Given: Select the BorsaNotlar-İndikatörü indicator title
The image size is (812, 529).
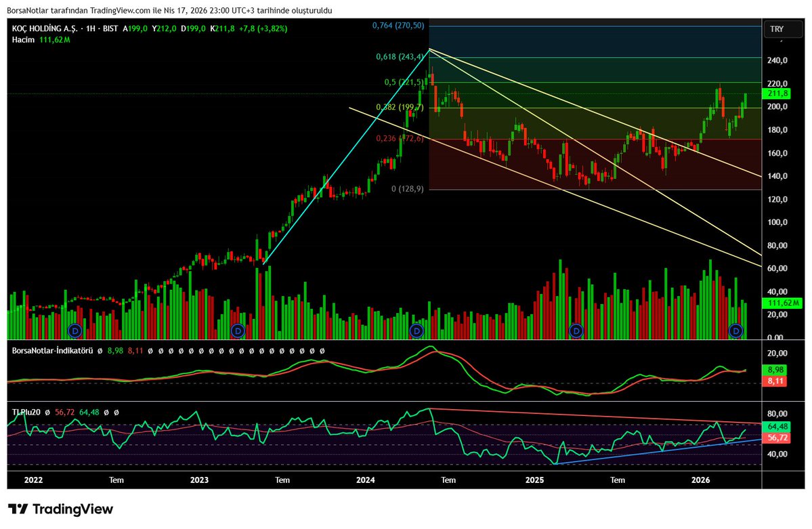Looking at the screenshot, I should [52, 351].
